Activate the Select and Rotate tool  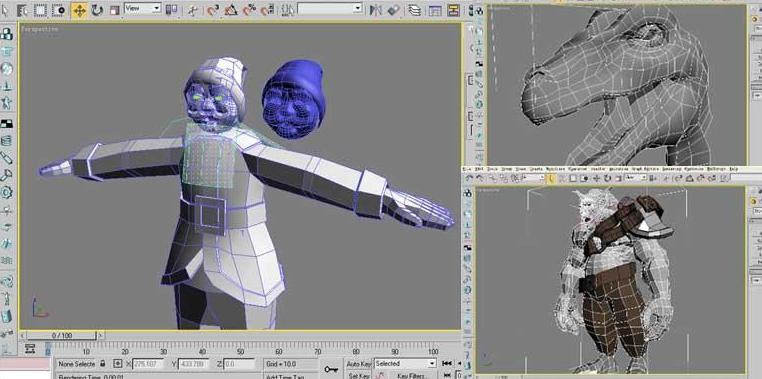click(97, 10)
